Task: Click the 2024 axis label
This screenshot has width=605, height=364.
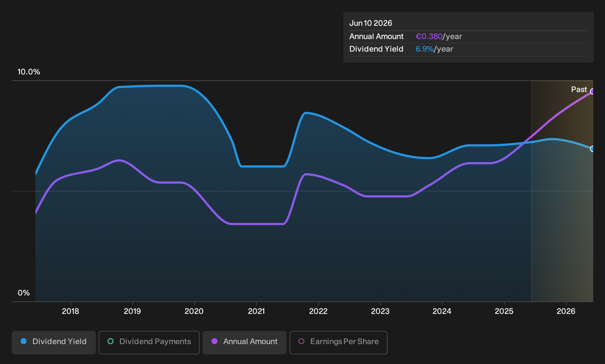Action: [x=442, y=311]
